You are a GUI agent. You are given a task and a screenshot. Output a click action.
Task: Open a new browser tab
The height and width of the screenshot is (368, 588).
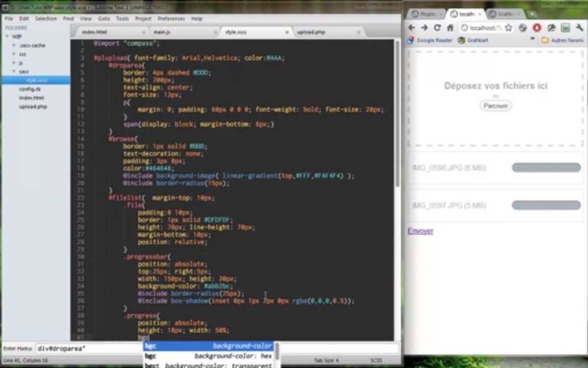click(x=532, y=14)
